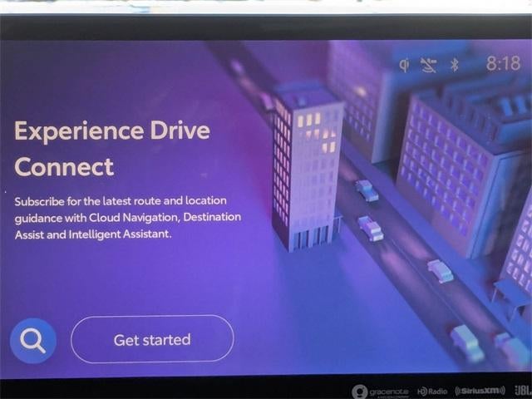Tap the magnifying glass search icon

click(x=33, y=340)
